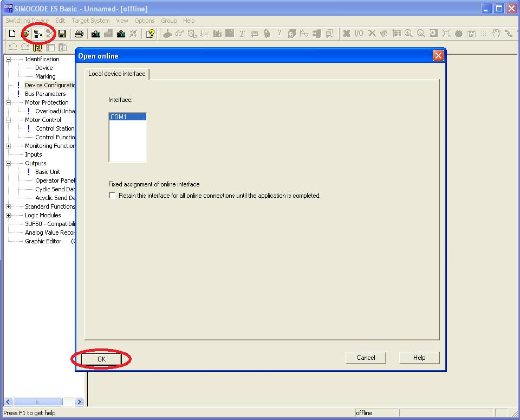Select the Device tree item
The width and height of the screenshot is (520, 420).
[x=44, y=68]
